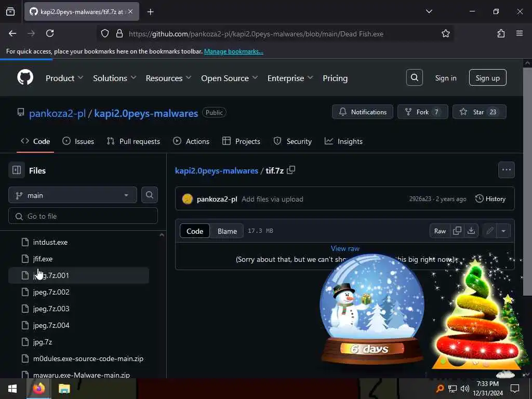Expand the Open Source menu

(229, 78)
